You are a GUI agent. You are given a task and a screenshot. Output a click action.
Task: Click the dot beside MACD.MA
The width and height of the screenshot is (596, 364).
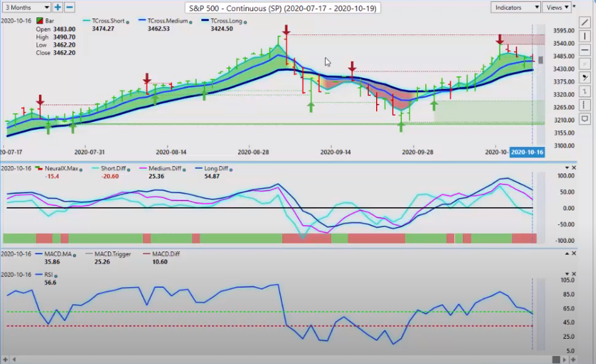pos(74,255)
